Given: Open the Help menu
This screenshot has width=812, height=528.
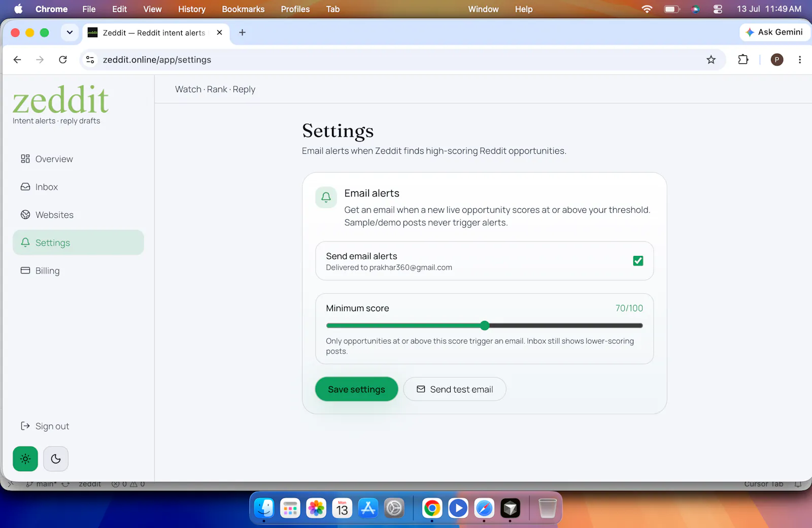Looking at the screenshot, I should [524, 9].
